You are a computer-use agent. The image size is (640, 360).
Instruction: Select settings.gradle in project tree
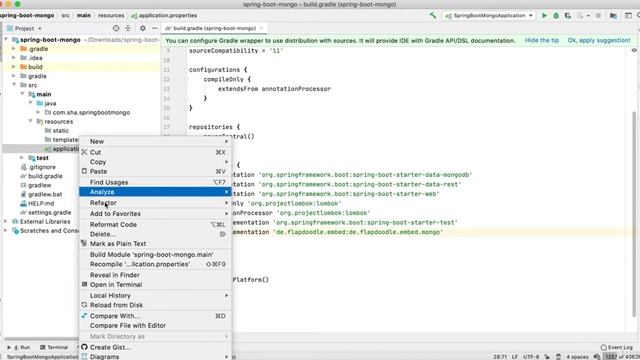[x=49, y=213]
